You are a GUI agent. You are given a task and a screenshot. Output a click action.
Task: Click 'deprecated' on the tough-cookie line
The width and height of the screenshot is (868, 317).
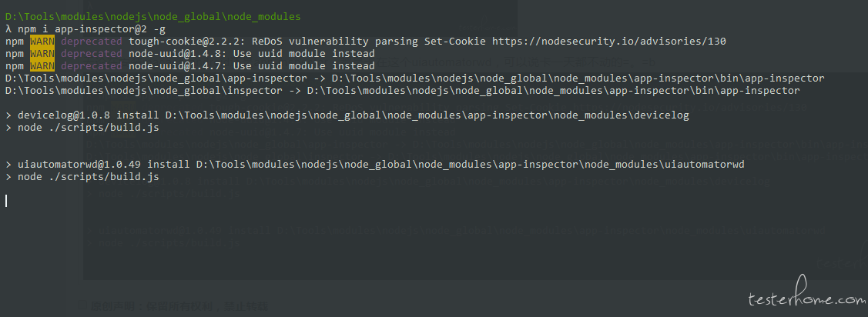(x=91, y=41)
